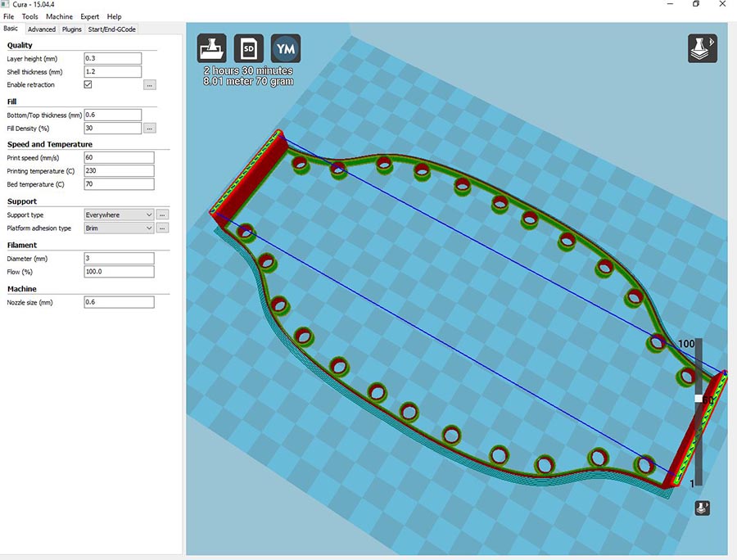Open the Machine menu
Viewport: 737px width, 560px height.
pyautogui.click(x=59, y=16)
